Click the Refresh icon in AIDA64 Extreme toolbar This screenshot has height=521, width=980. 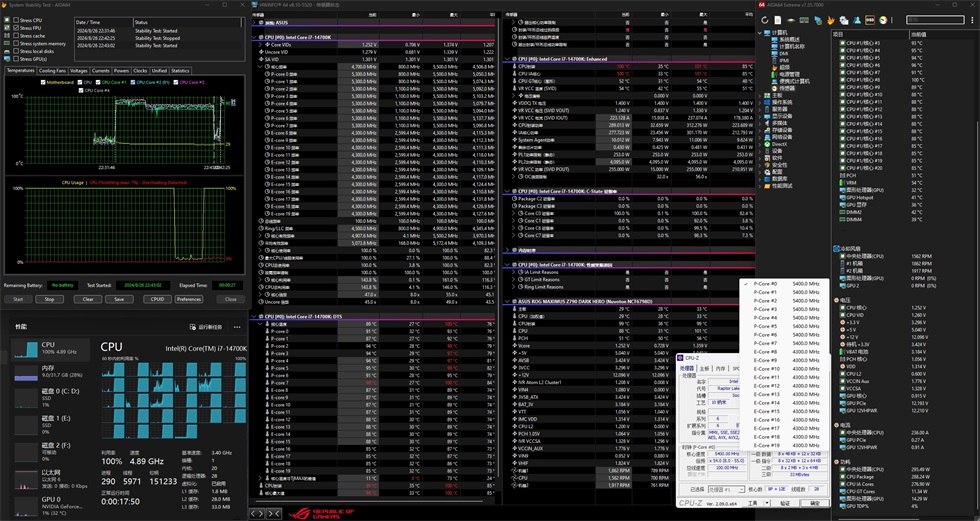764,20
